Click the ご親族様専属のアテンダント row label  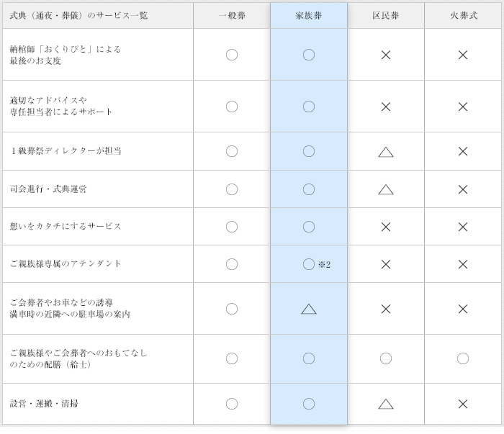[x=66, y=264]
